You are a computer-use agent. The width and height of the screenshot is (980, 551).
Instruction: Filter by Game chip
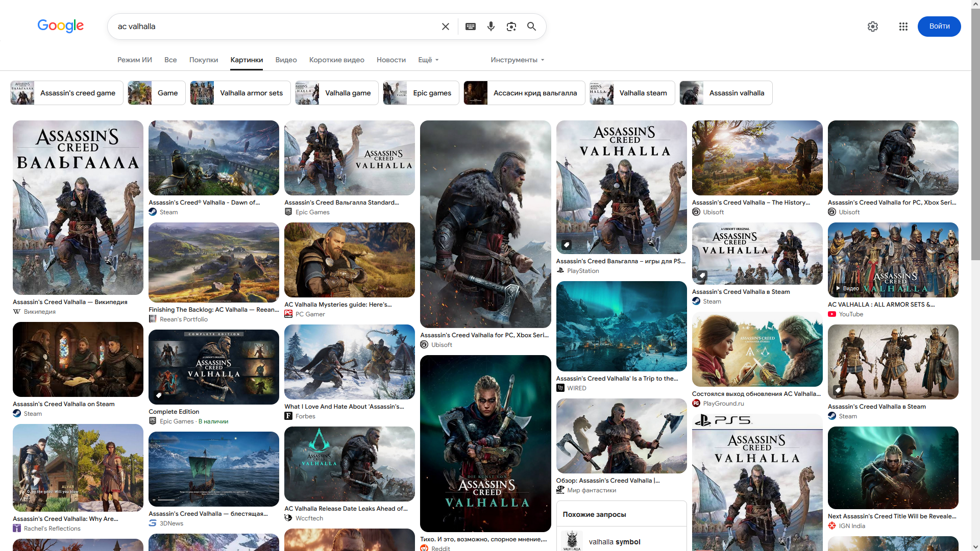[x=157, y=93]
